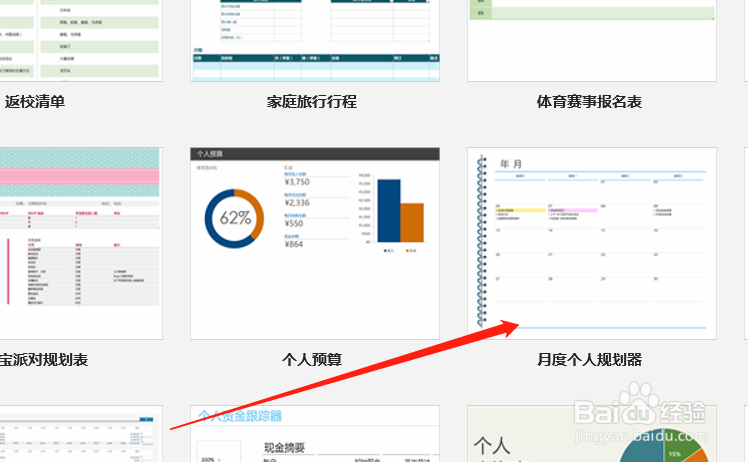Click the 月度个人规划器 title label

[589, 360]
